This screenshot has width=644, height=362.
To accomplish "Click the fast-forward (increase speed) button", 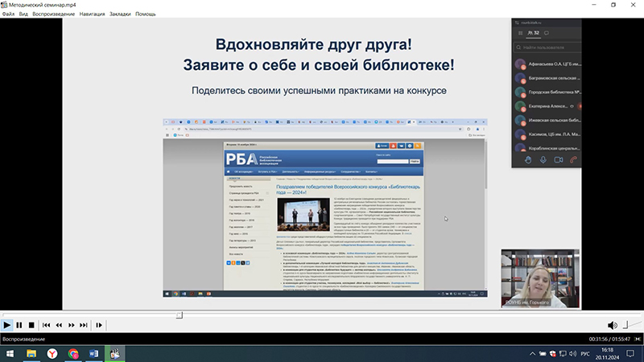I will (72, 325).
